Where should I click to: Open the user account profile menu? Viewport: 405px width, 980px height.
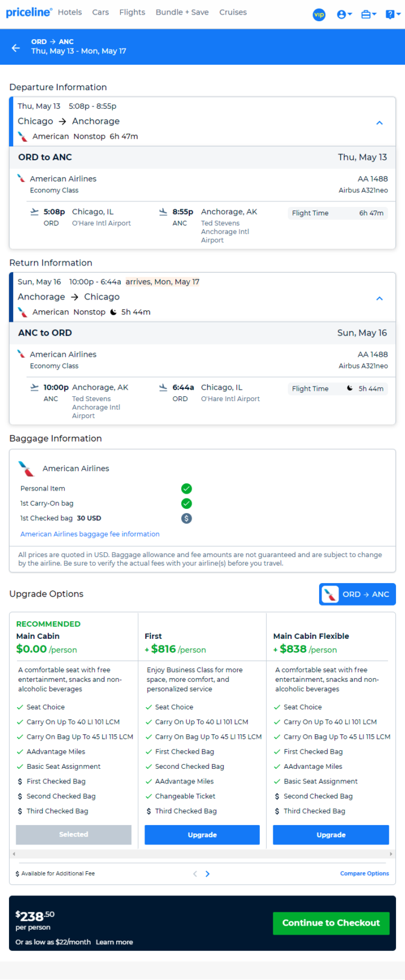tap(344, 15)
